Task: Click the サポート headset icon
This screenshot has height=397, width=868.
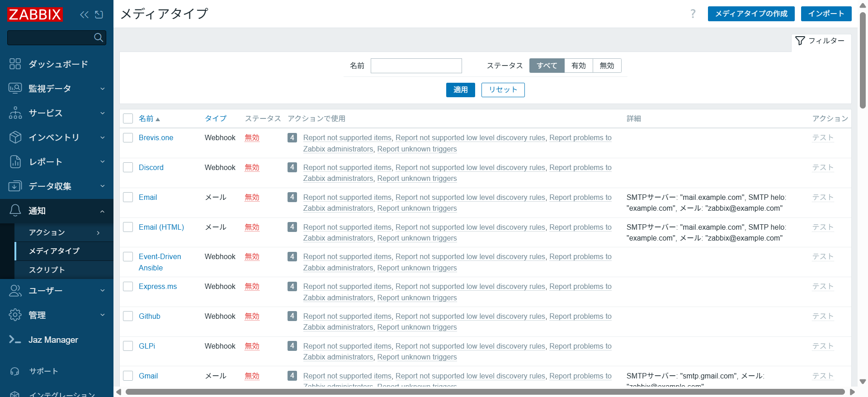Action: pos(15,371)
